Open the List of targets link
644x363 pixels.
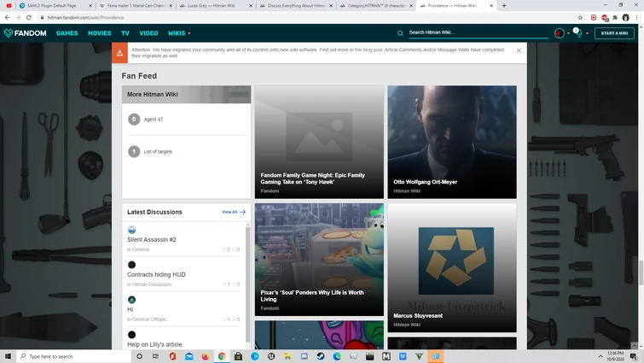[158, 152]
